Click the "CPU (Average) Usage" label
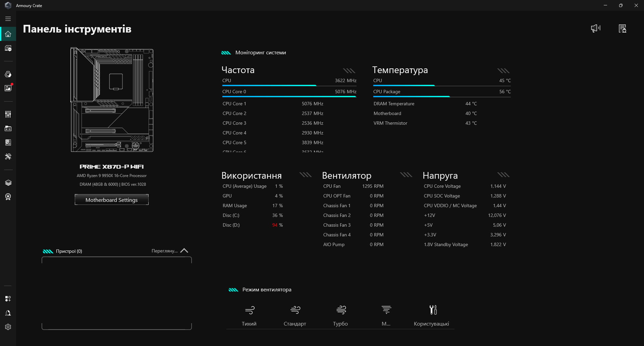This screenshot has height=346, width=644. coord(245,186)
